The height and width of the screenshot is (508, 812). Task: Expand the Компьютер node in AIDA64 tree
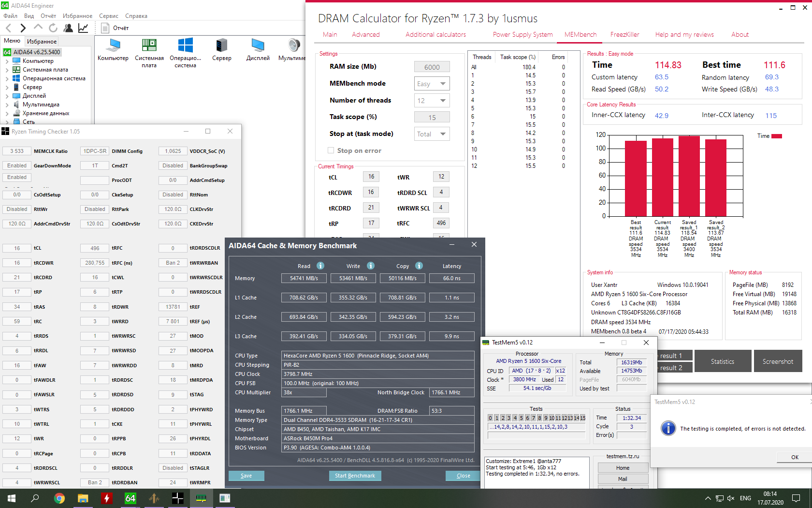[x=7, y=61]
